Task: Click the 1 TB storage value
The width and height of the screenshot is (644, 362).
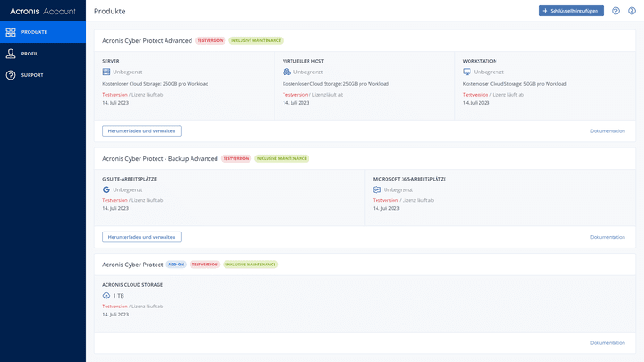Action: pyautogui.click(x=118, y=296)
